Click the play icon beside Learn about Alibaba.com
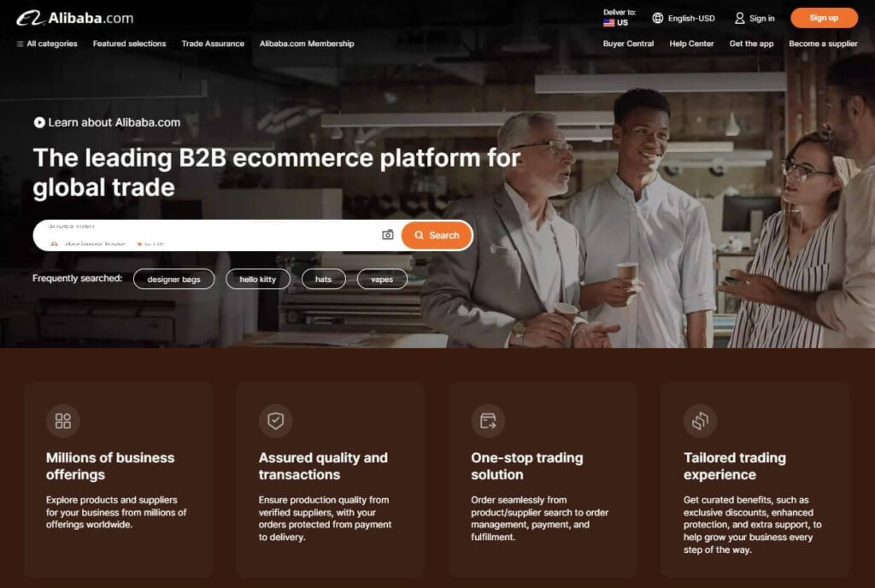 coord(39,122)
